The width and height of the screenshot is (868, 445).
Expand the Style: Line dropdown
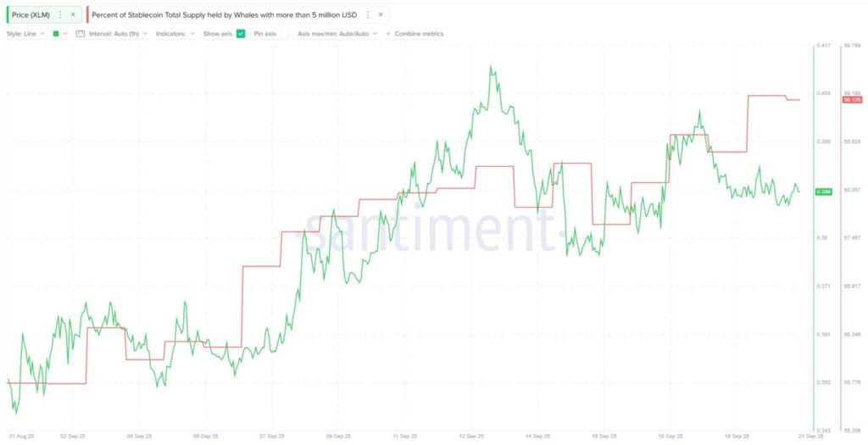(26, 34)
